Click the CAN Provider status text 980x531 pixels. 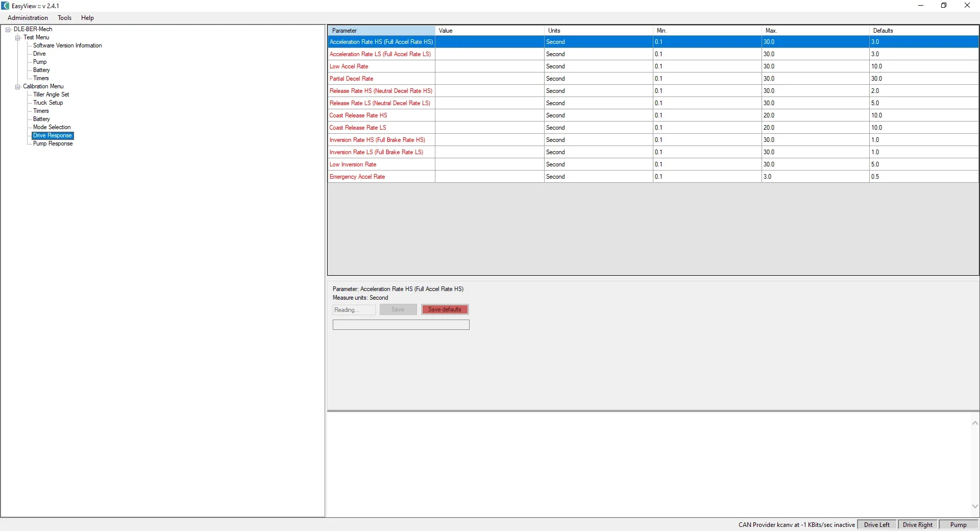796,524
